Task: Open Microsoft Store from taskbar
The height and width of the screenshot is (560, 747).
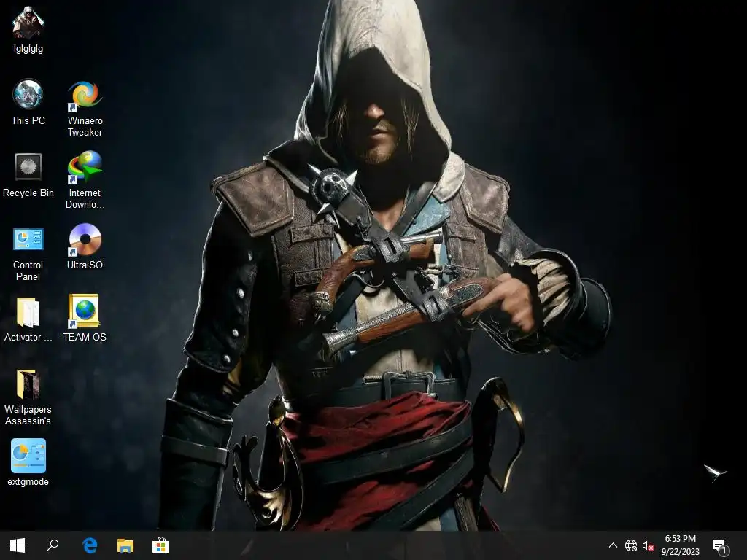Action: (161, 545)
